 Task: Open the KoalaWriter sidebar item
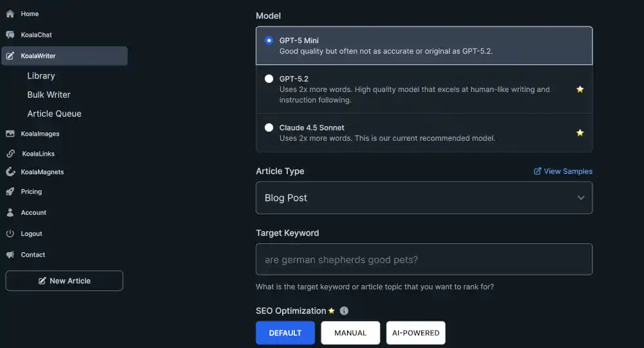click(64, 56)
